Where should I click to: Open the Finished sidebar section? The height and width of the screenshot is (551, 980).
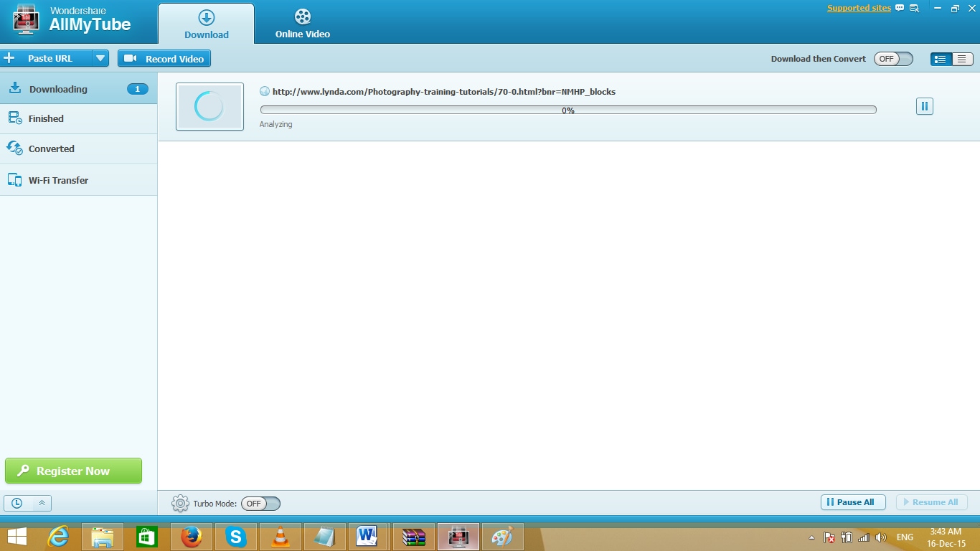click(79, 119)
